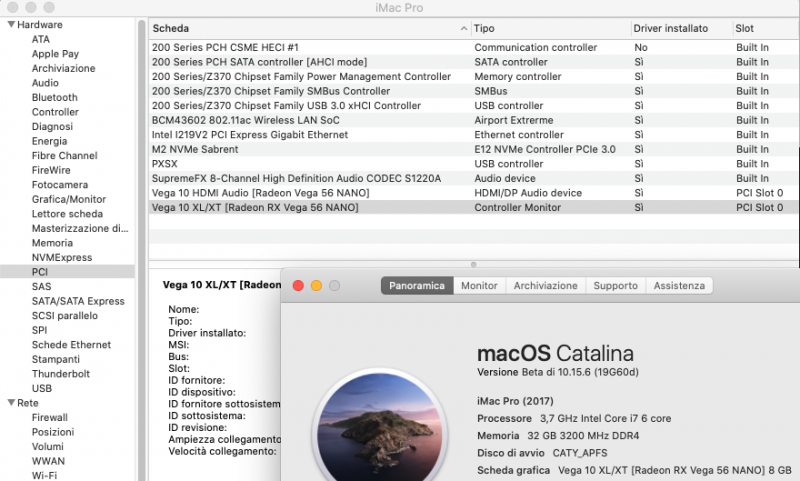800x481 pixels.
Task: Toggle sort arrow in the Scheda column header
Action: click(464, 29)
